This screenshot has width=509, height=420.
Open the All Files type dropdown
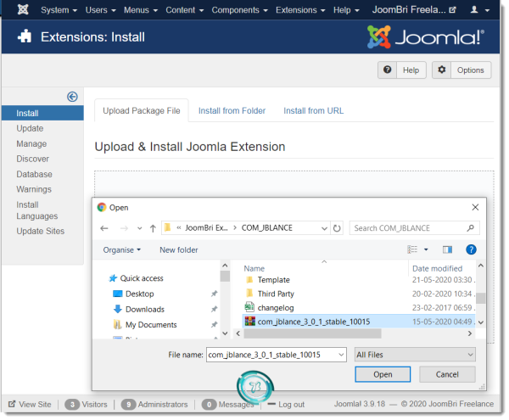click(x=415, y=355)
